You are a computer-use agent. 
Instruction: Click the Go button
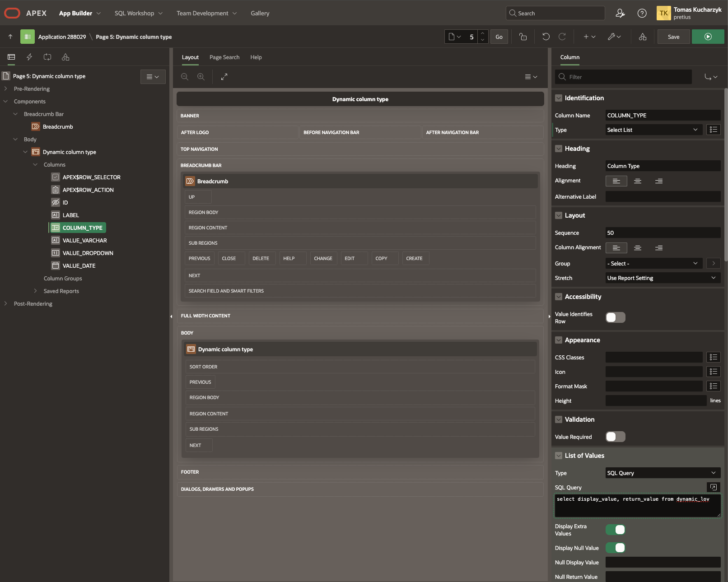coord(499,37)
